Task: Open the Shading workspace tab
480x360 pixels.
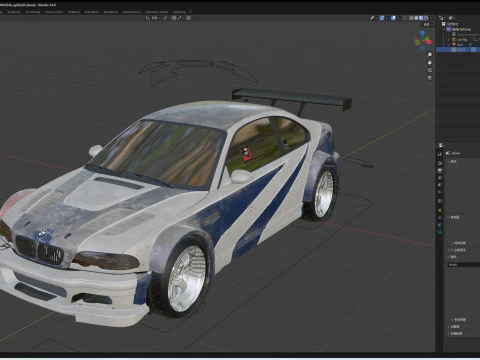Action: (74, 12)
